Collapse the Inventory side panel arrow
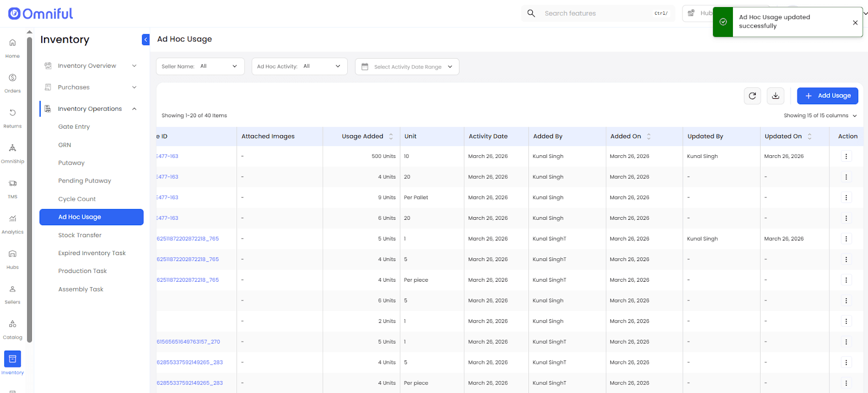 (x=145, y=40)
